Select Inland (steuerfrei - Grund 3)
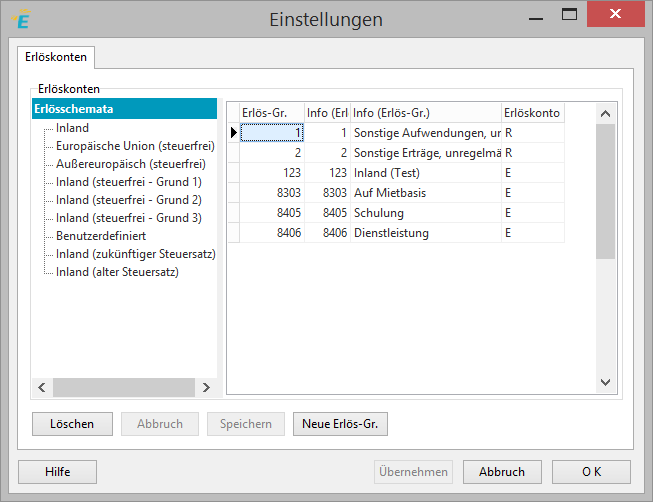This screenshot has width=653, height=502. click(x=129, y=217)
